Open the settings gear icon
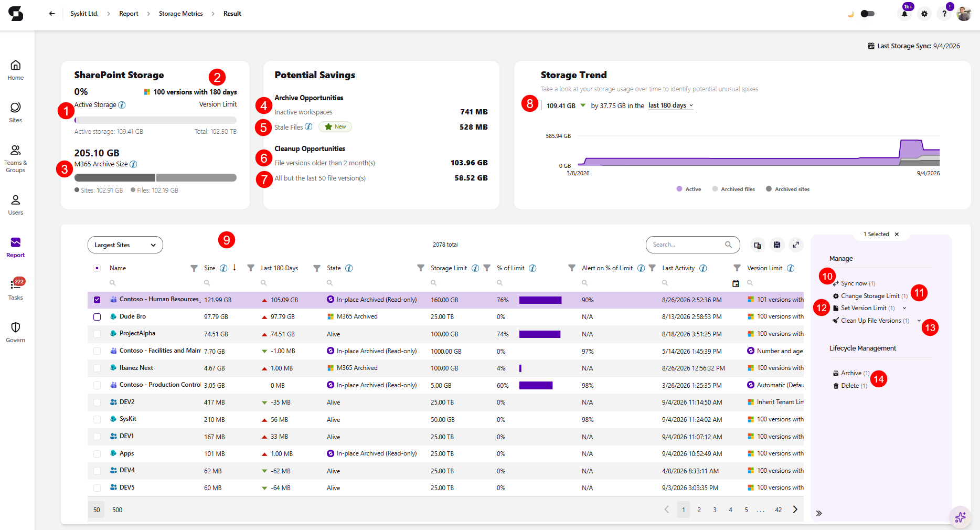This screenshot has width=980, height=530. coord(924,14)
